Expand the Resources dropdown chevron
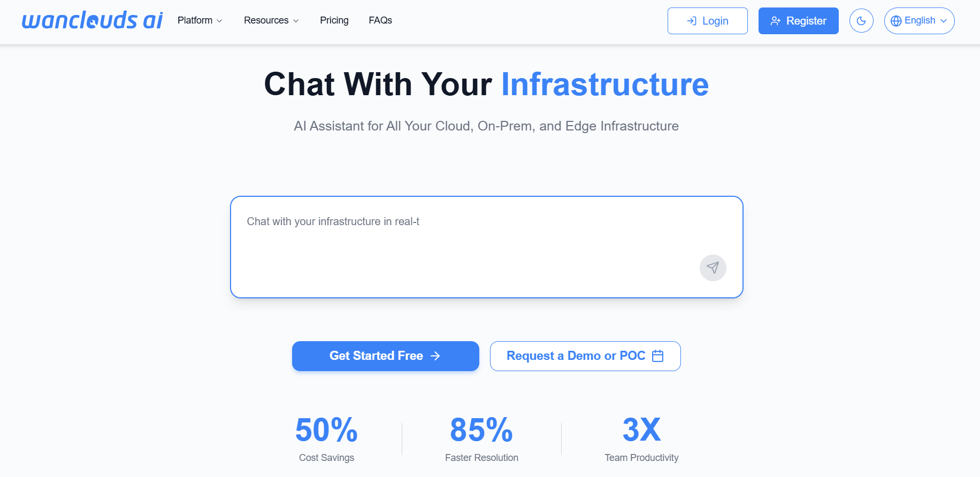 [296, 21]
